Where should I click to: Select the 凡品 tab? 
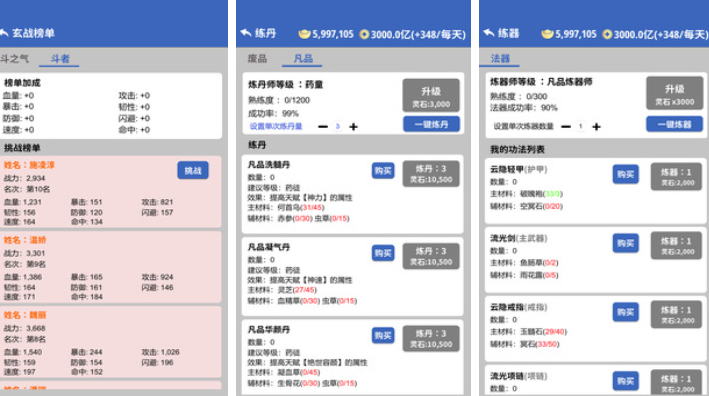303,58
